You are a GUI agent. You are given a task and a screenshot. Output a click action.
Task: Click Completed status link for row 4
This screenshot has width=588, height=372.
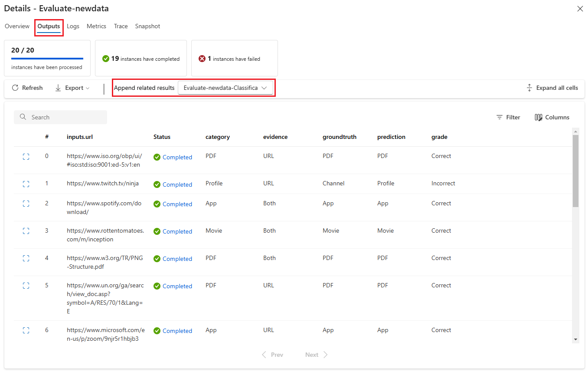pyautogui.click(x=177, y=259)
